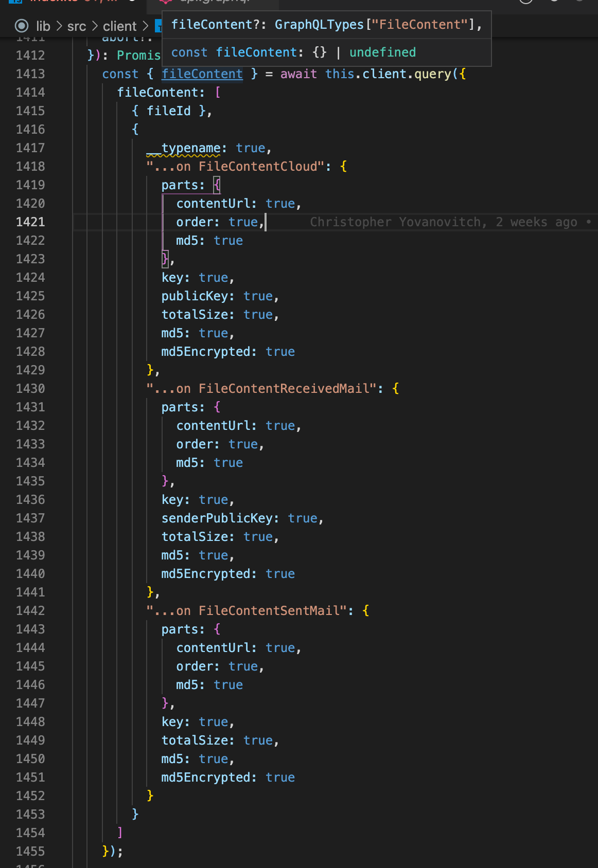Click 'md5' on line 1427

(x=172, y=333)
